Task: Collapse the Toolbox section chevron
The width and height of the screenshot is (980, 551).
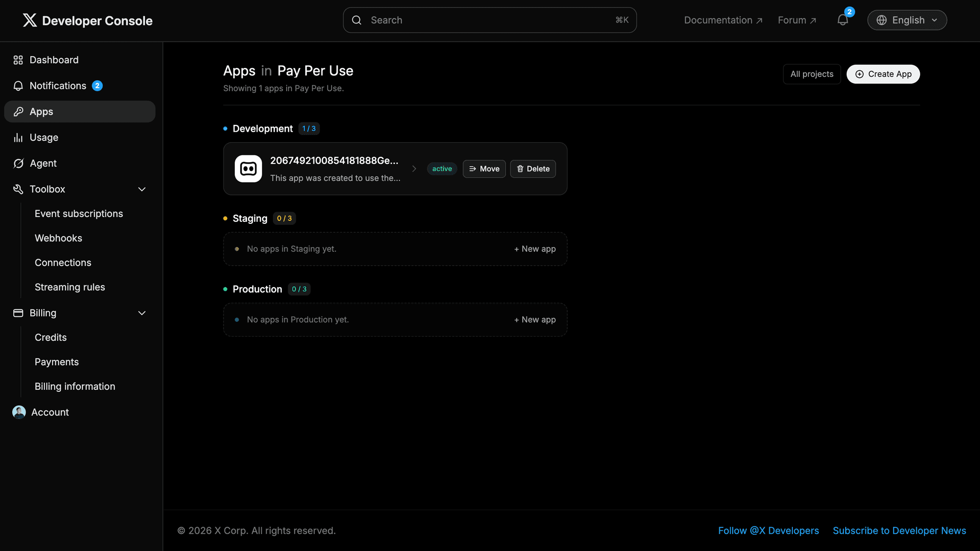Action: click(142, 189)
